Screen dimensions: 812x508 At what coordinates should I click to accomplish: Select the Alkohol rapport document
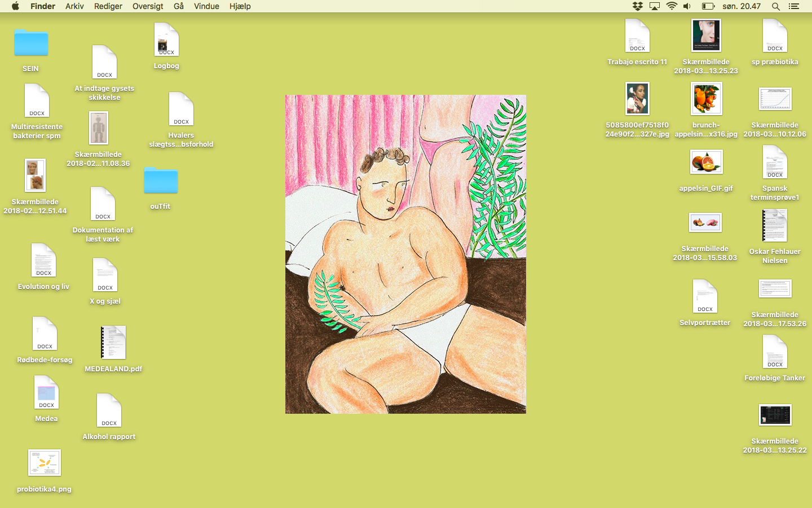coord(109,411)
